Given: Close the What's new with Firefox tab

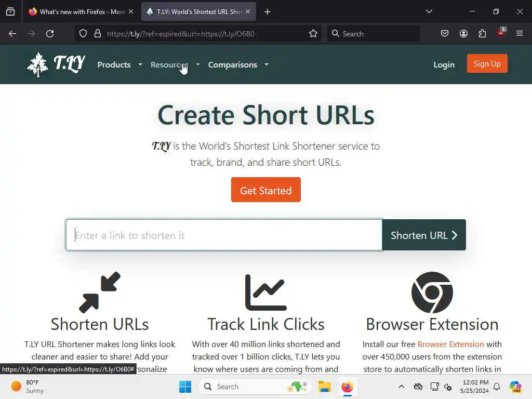Looking at the screenshot, I should (131, 12).
